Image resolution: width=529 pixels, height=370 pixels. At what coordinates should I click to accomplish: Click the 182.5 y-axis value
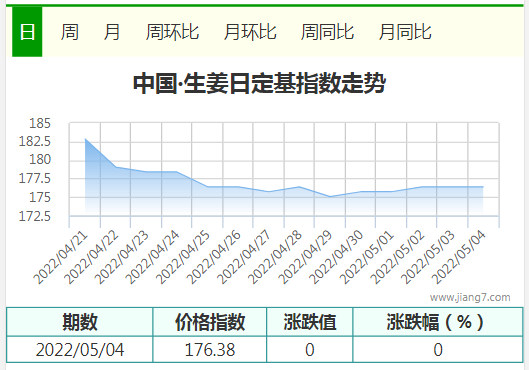point(35,141)
